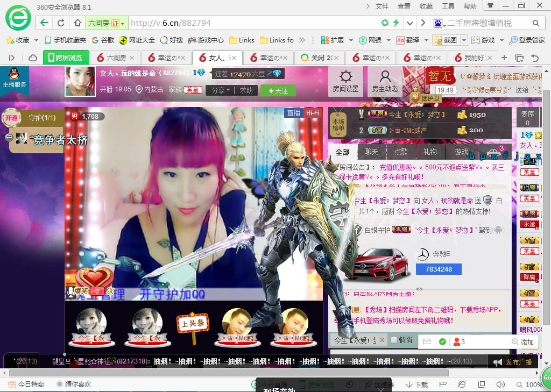The image size is (551, 392).
Task: Show more bookmarks with double chevron
Action: 302,40
